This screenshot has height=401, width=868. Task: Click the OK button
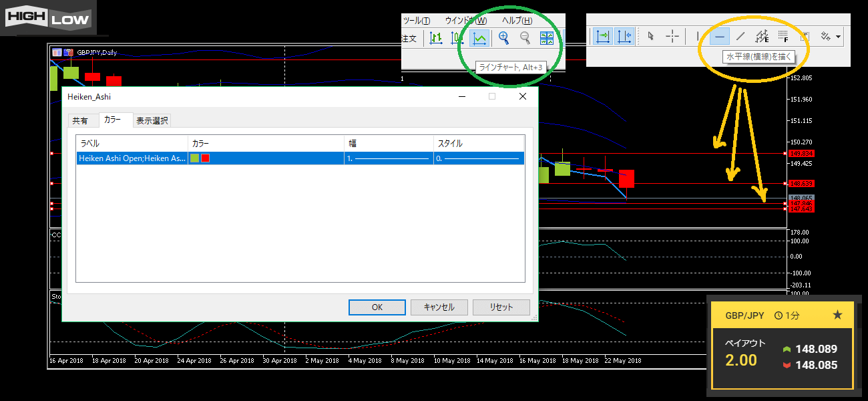377,307
